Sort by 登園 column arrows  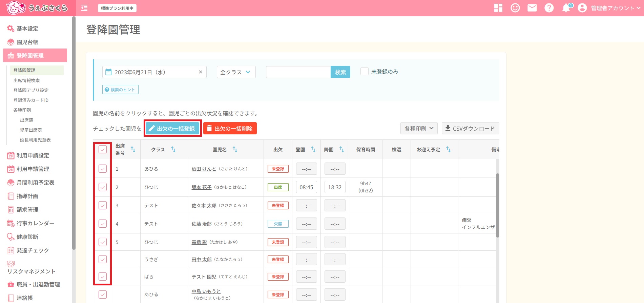313,149
